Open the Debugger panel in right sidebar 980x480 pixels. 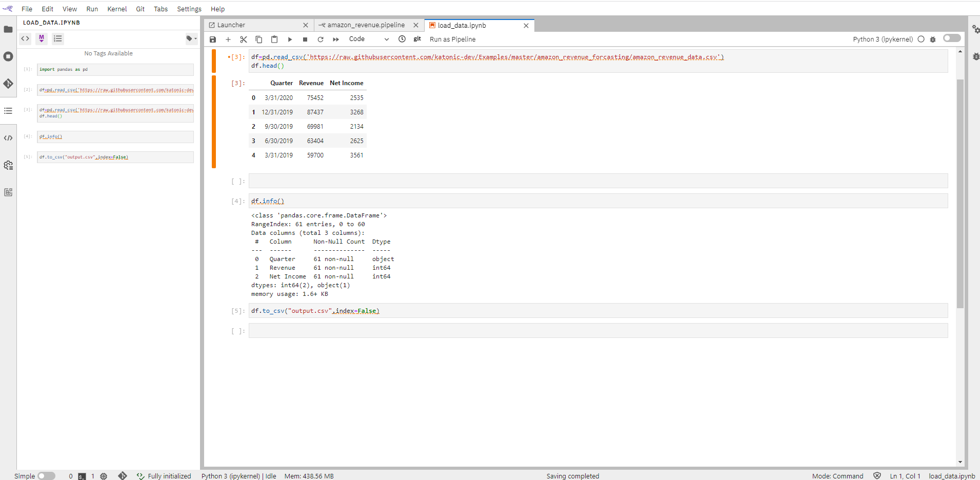tap(975, 56)
